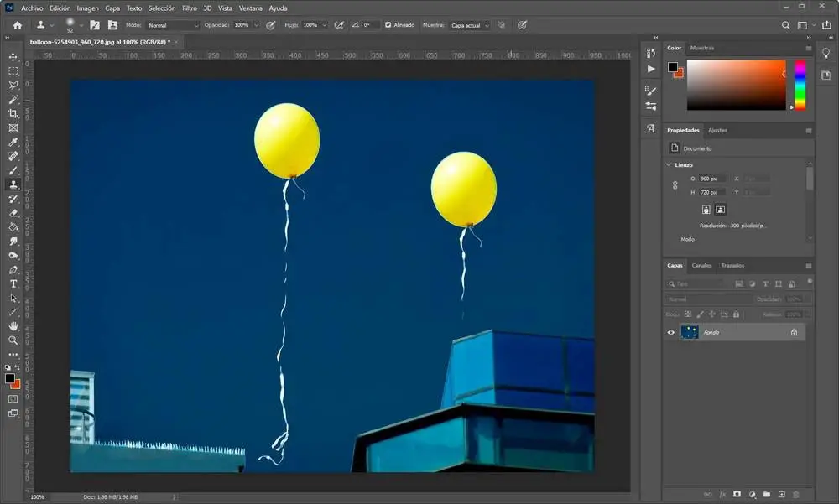Click the Home icon in options bar

click(x=17, y=25)
